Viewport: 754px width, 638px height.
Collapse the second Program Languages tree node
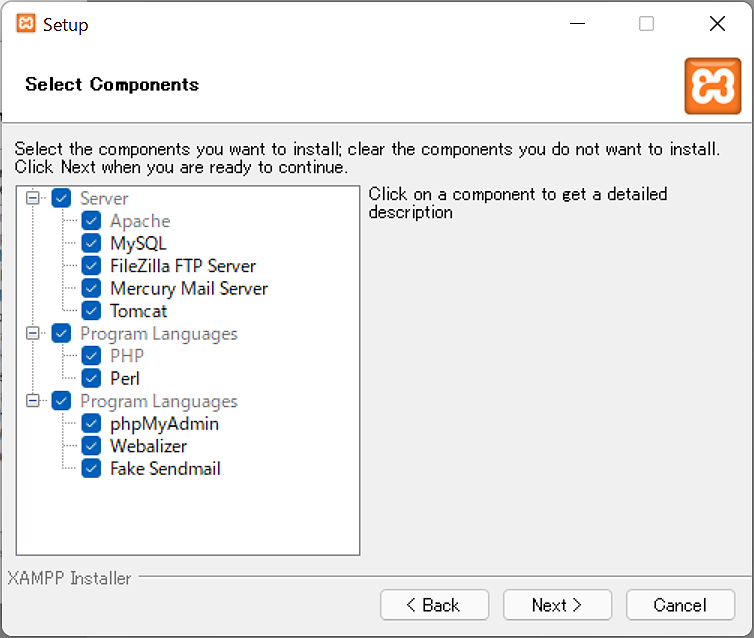click(33, 401)
